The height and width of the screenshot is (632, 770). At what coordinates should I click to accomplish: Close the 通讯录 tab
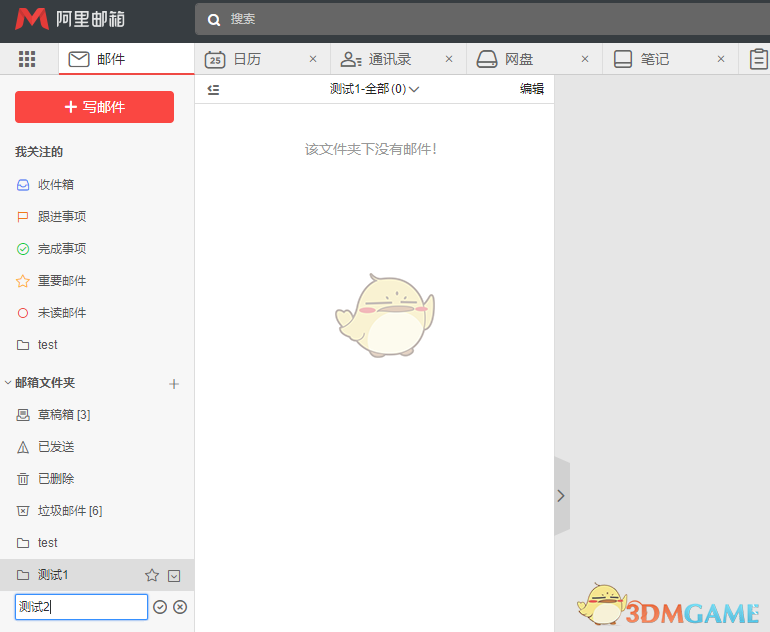click(449, 59)
